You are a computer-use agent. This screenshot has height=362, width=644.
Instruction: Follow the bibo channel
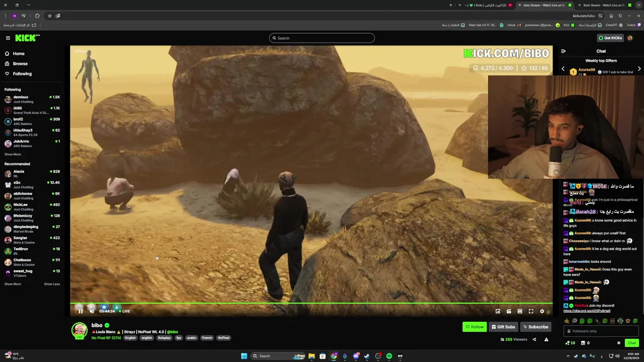pos(474,327)
